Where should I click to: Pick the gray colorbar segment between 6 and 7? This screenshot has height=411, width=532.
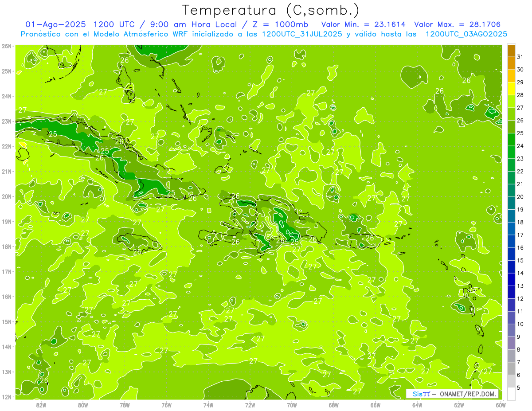click(x=511, y=369)
